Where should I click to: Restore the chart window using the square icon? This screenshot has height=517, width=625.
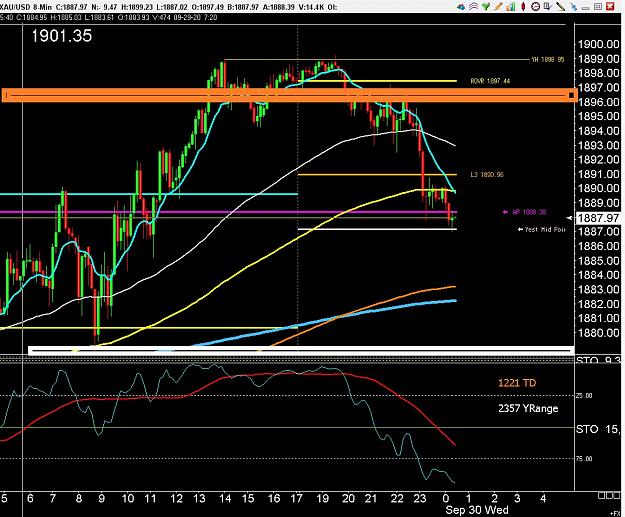tap(598, 6)
